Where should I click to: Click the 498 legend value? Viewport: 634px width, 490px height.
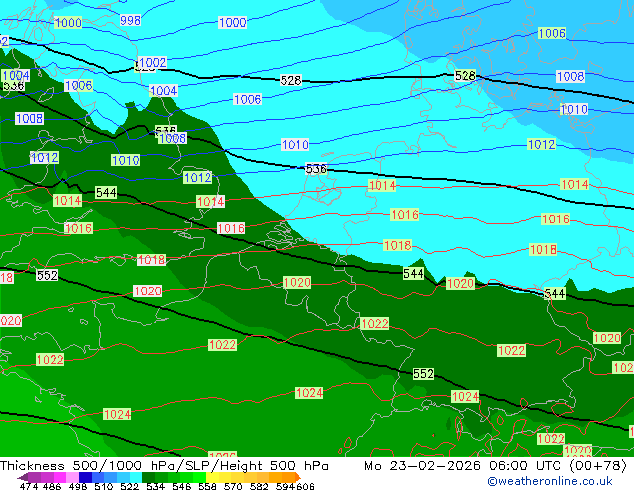click(x=78, y=486)
